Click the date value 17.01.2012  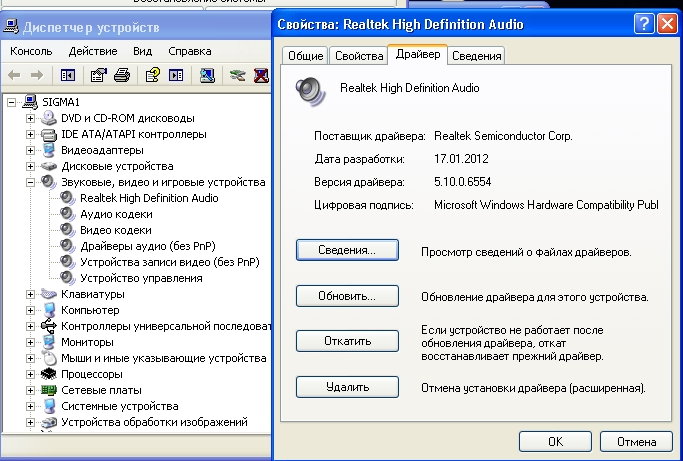point(461,159)
